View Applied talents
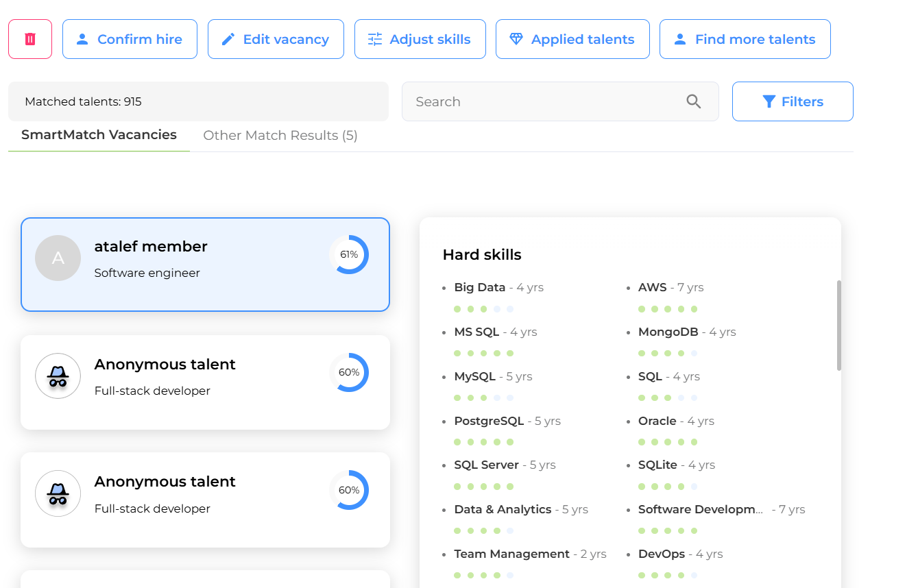This screenshot has width=918, height=588. (572, 39)
